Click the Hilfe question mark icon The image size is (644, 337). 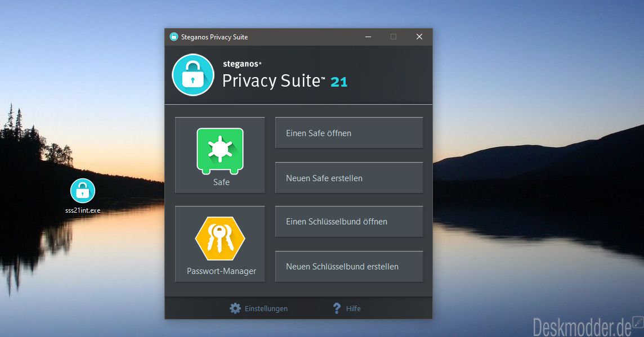(337, 308)
